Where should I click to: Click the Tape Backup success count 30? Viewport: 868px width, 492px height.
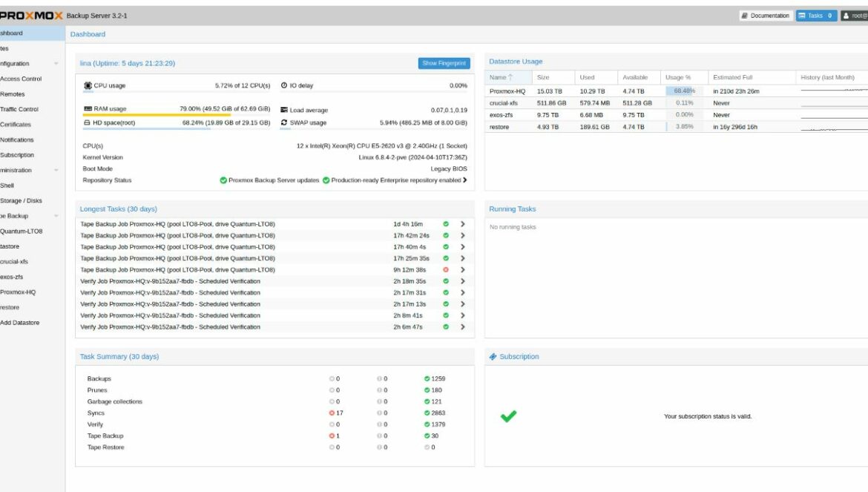pyautogui.click(x=432, y=436)
